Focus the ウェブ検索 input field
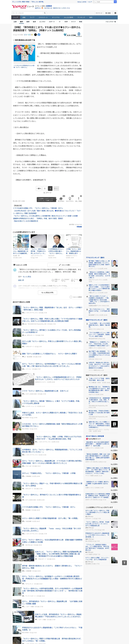 (103, 2)
